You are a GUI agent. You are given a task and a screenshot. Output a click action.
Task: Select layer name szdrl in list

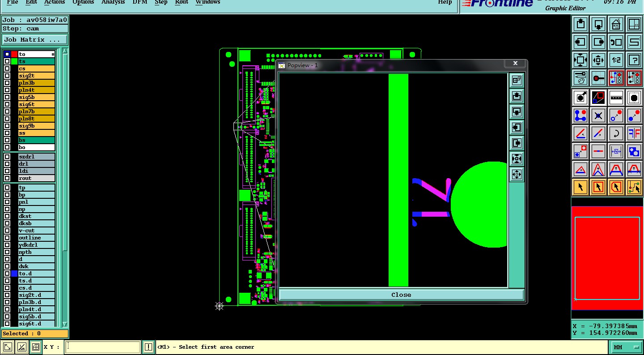(x=36, y=157)
